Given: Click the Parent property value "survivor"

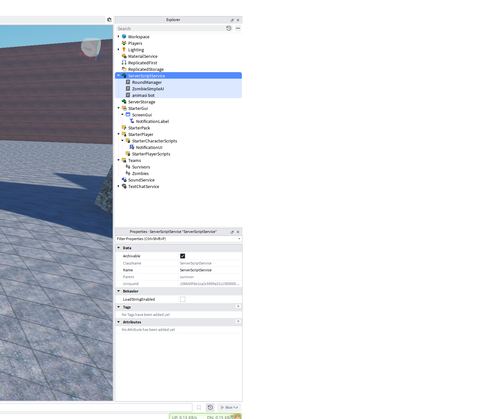Looking at the screenshot, I should 187,277.
